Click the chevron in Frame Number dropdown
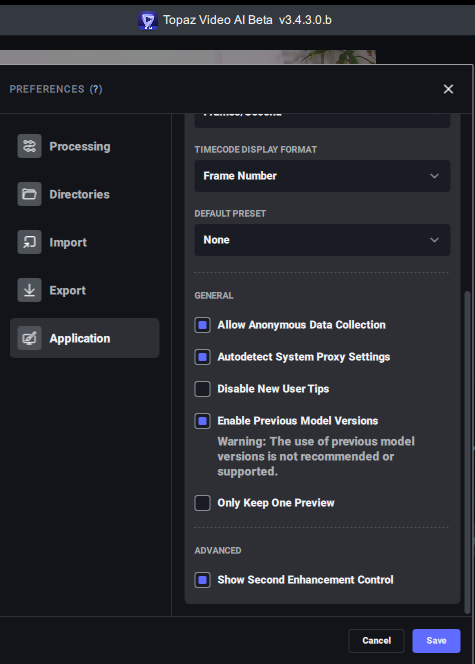Image resolution: width=475 pixels, height=664 pixels. pos(434,176)
